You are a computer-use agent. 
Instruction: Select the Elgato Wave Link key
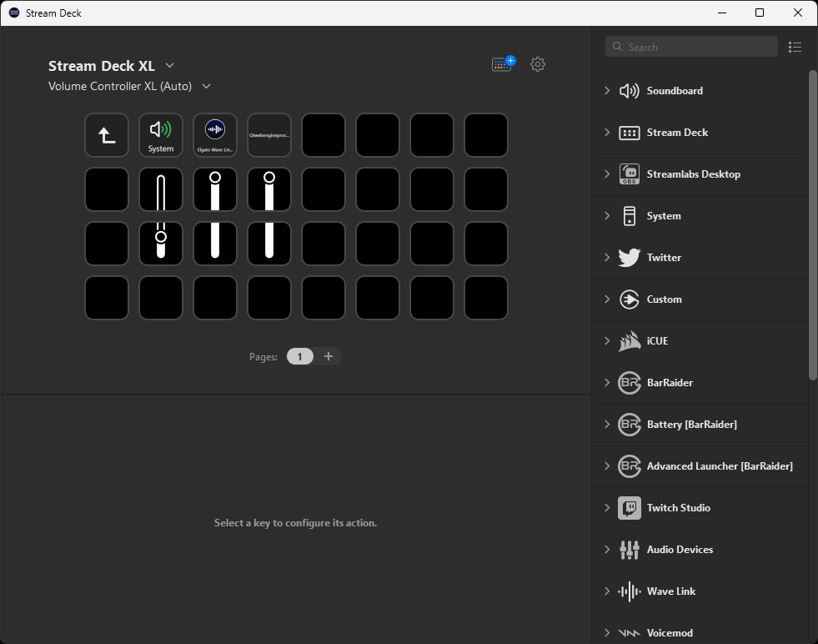pos(215,135)
